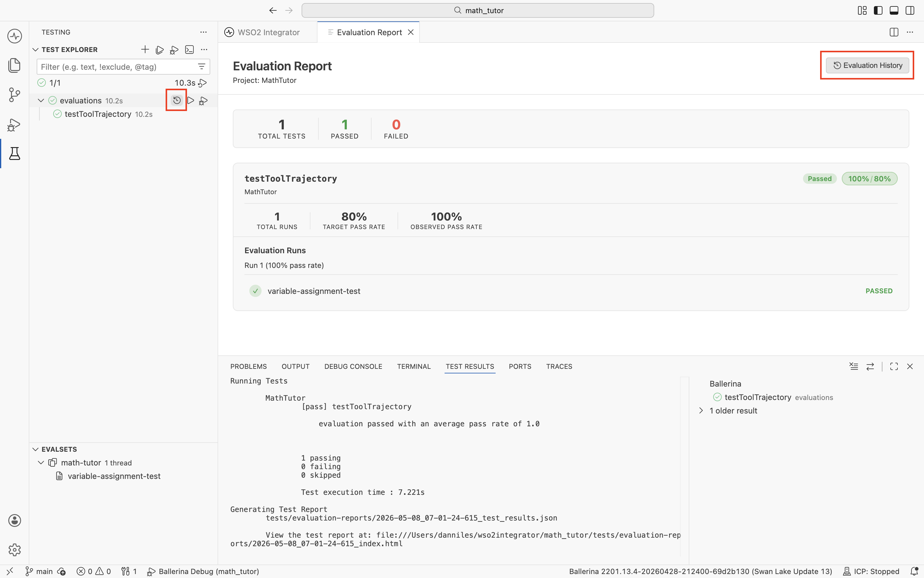Screen dimensions: 924x578
Task: Click the Testing panel more actions ellipsis
Action: (x=204, y=32)
